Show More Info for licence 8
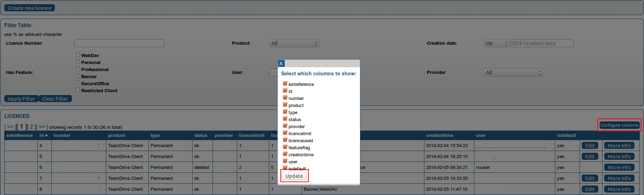The width and height of the screenshot is (644, 195). [x=619, y=189]
